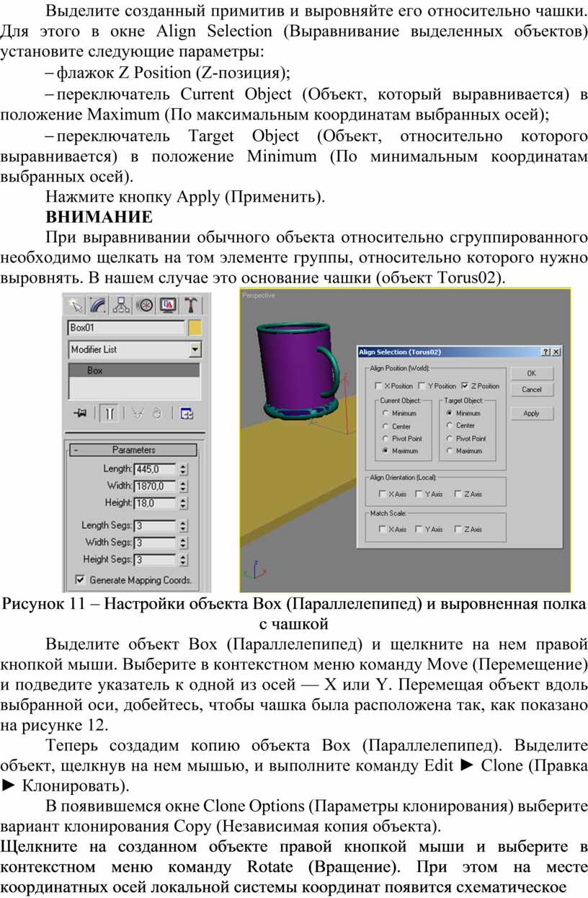Collapse the Parameters rollout
588x898 pixels.
coord(133,450)
